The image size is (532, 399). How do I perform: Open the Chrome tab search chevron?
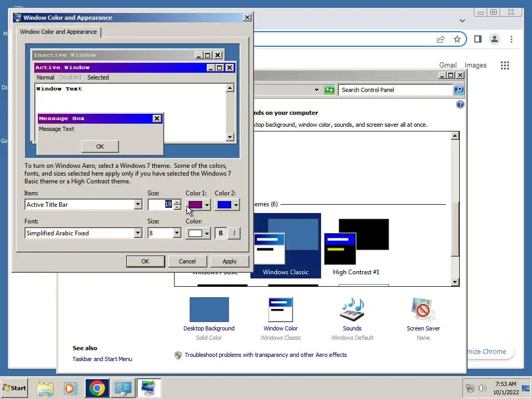point(462,21)
